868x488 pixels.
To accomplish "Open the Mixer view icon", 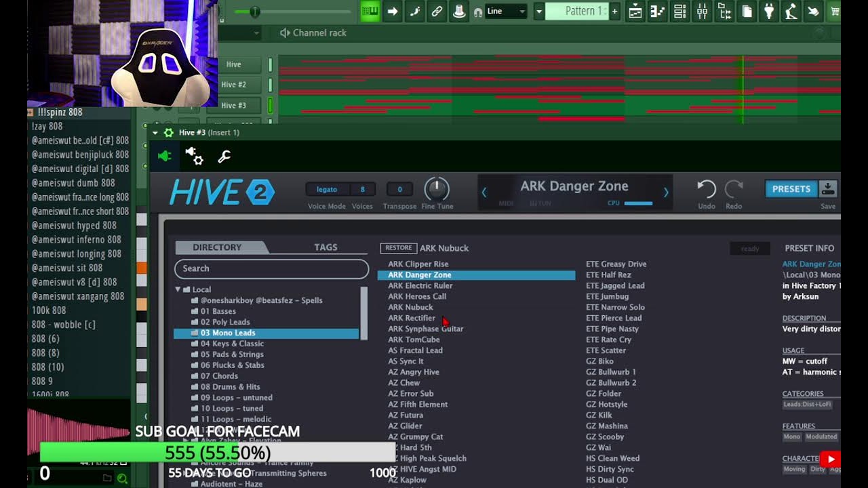I will click(702, 11).
